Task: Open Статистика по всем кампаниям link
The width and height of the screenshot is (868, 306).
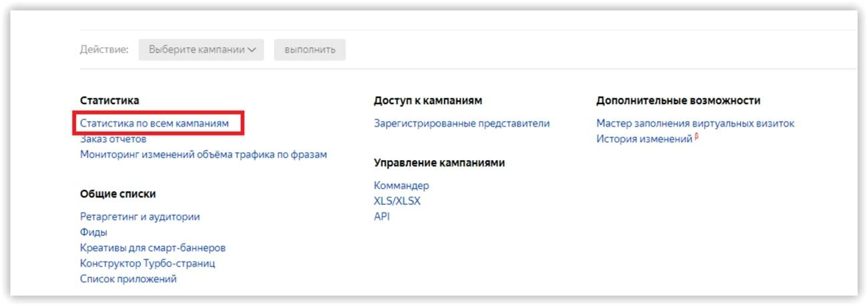Action: tap(154, 123)
